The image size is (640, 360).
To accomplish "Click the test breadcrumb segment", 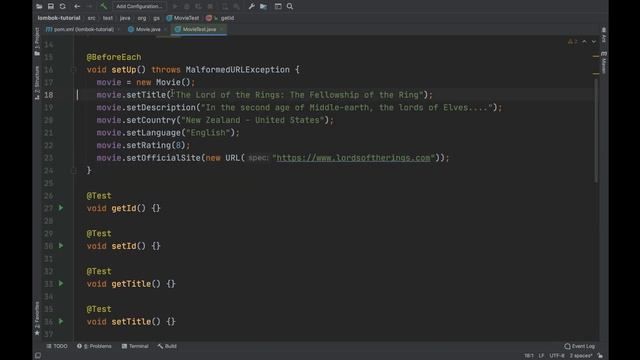I will (x=107, y=18).
